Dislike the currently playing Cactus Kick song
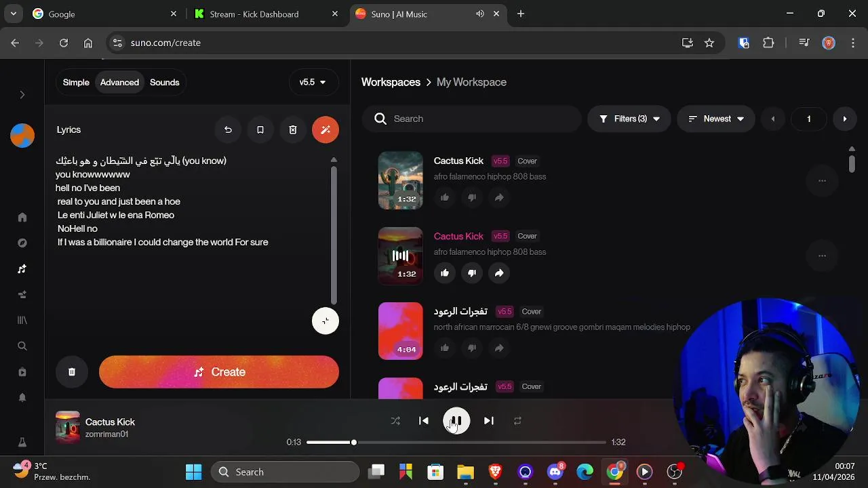This screenshot has height=488, width=868. [472, 272]
